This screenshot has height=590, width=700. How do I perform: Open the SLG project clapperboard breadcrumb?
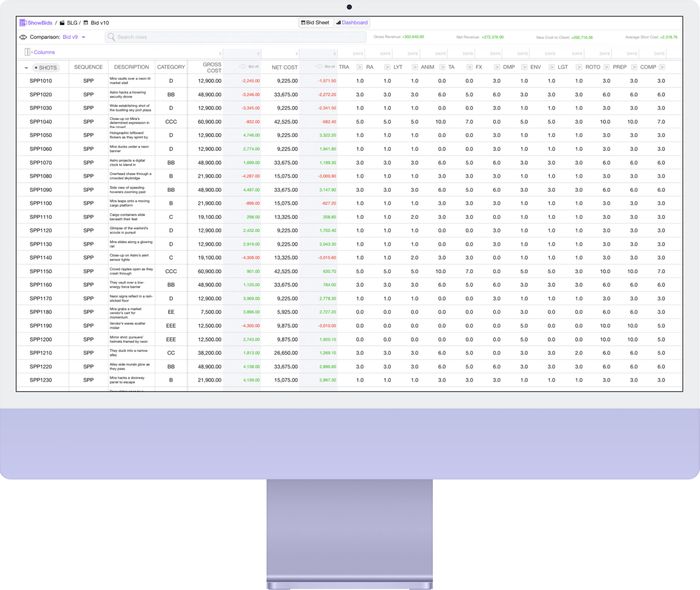click(62, 23)
